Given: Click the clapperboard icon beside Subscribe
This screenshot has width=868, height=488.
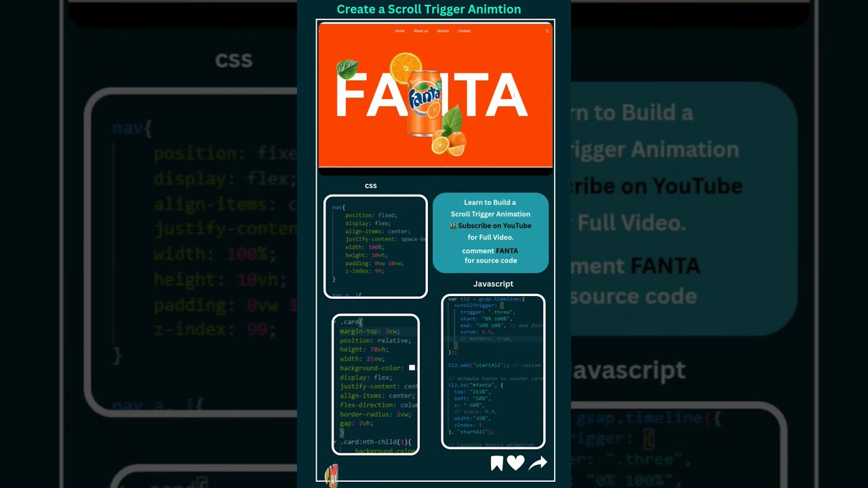Looking at the screenshot, I should 453,226.
